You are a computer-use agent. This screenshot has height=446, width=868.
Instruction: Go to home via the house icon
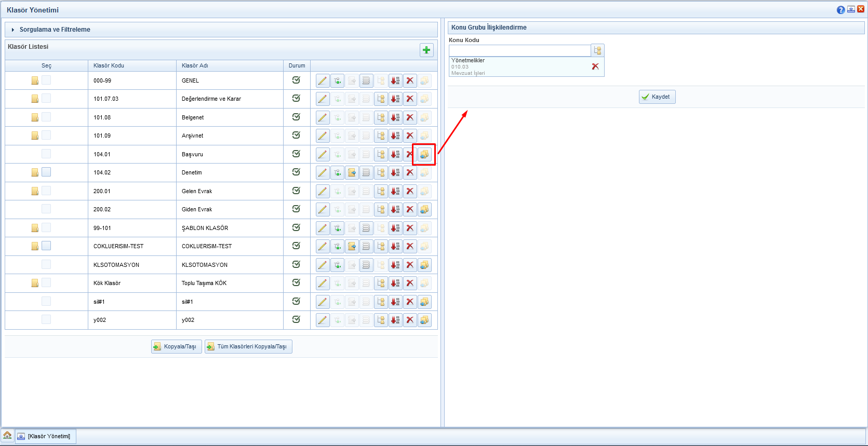coord(7,436)
